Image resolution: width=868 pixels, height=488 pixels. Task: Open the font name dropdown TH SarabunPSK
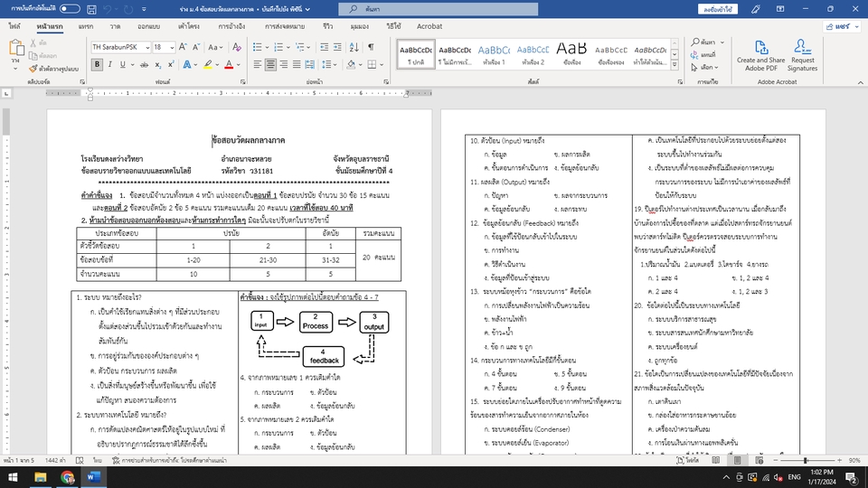coord(147,48)
